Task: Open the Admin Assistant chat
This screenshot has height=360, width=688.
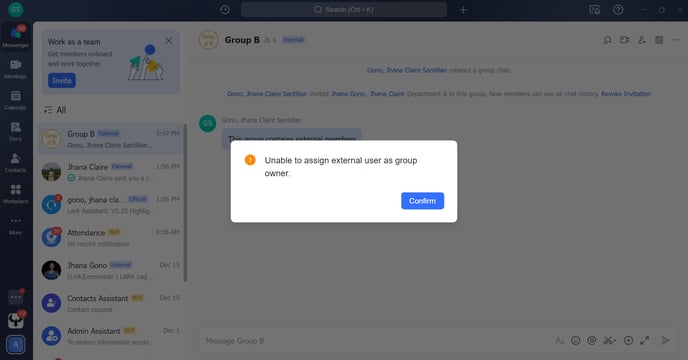Action: coord(111,336)
